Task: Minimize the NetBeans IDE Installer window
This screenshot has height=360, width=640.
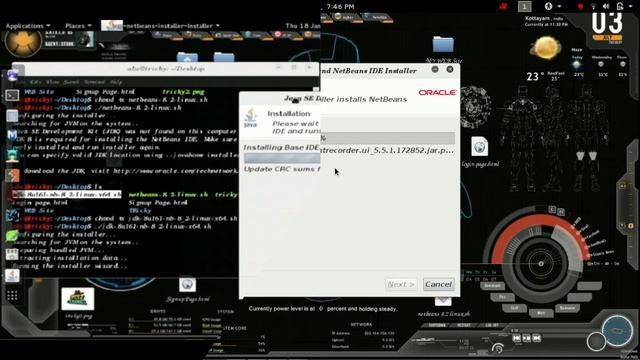Action: click(x=435, y=69)
